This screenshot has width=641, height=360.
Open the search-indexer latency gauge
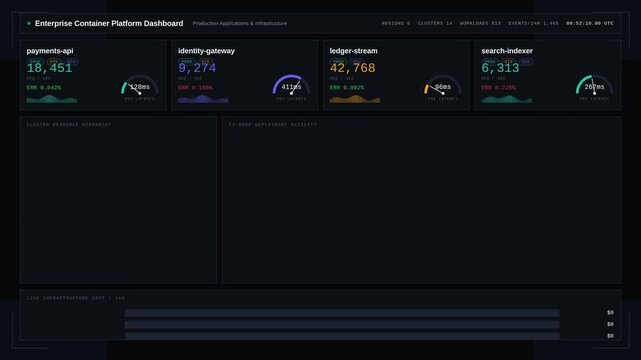pyautogui.click(x=595, y=86)
